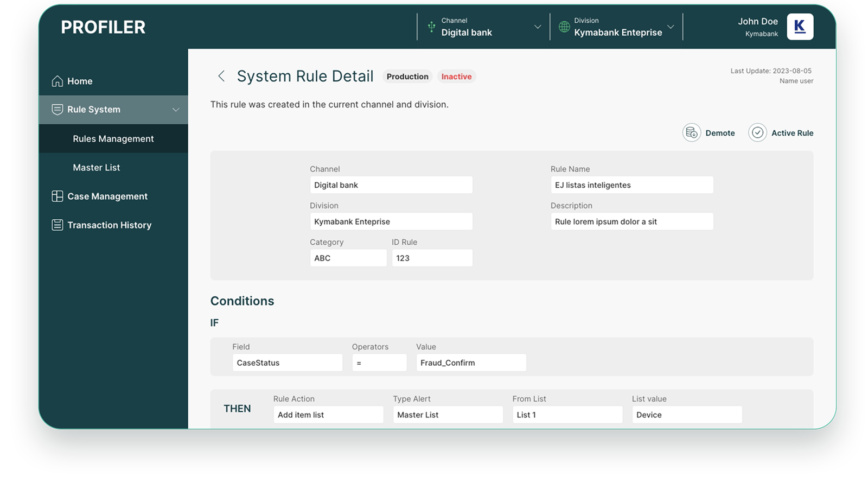Image resolution: width=868 pixels, height=483 pixels.
Task: Click the Conditions heading
Action: [242, 301]
